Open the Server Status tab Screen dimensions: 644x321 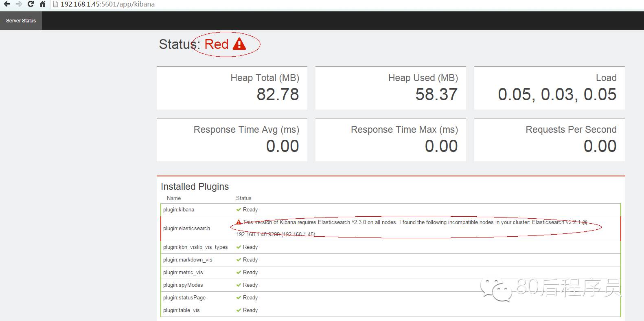tap(21, 20)
